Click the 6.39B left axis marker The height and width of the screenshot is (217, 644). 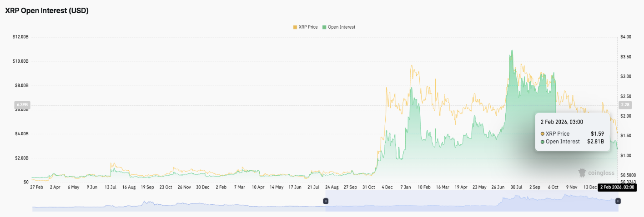[21, 105]
